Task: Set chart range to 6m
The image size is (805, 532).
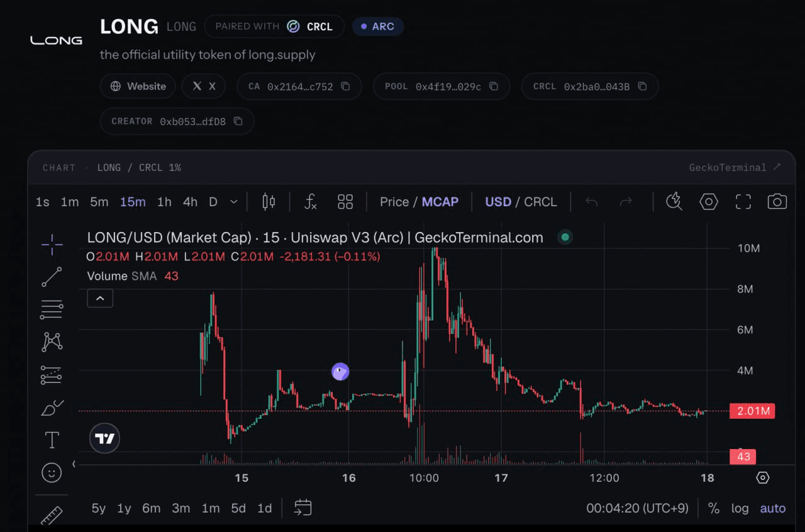Action: coord(151,508)
